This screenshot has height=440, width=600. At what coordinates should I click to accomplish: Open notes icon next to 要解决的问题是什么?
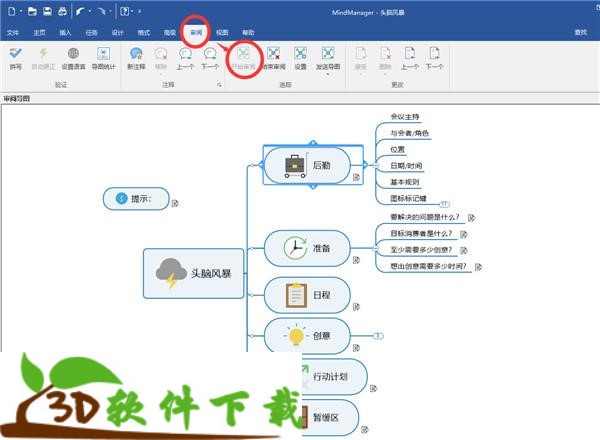coord(471,218)
